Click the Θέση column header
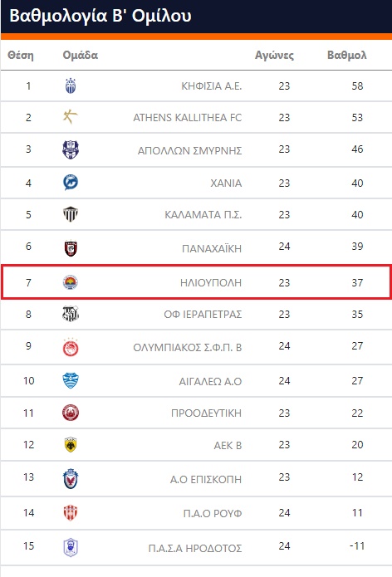The height and width of the screenshot is (577, 392). coord(21,55)
